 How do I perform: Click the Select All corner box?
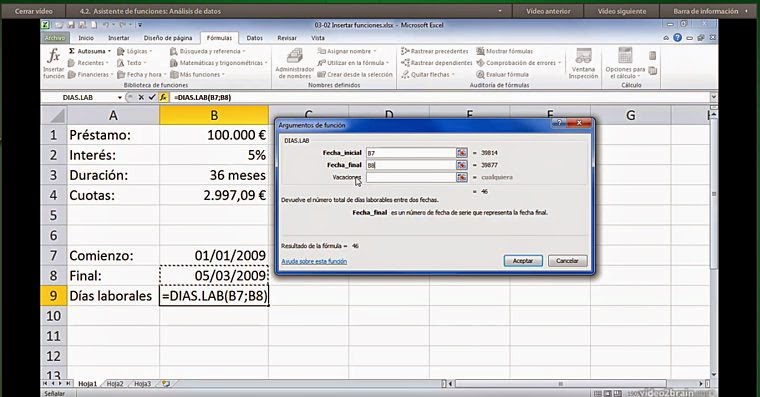pos(54,115)
